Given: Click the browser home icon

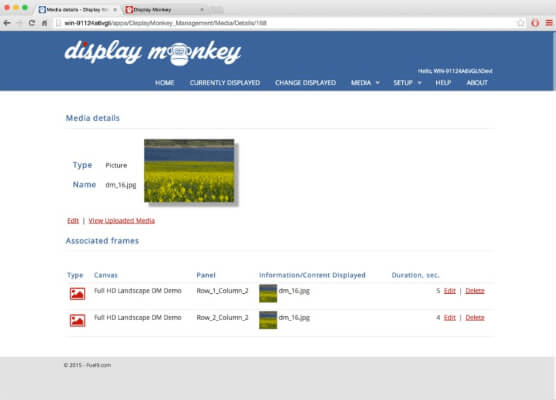Looking at the screenshot, I should 44,23.
